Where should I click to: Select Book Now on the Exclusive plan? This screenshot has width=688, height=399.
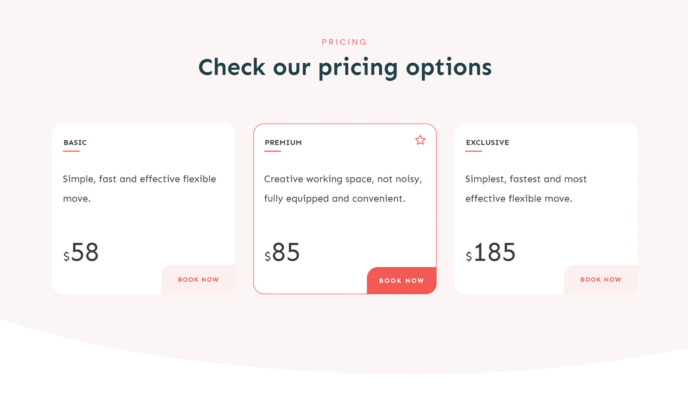coord(601,280)
